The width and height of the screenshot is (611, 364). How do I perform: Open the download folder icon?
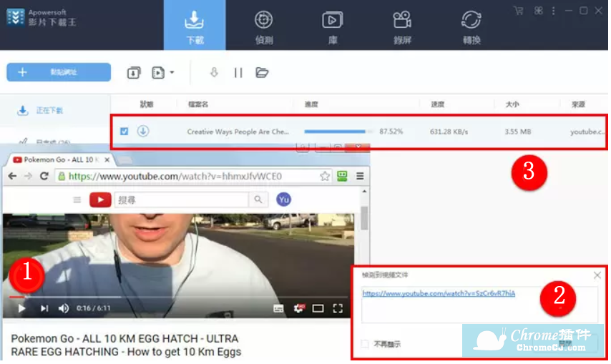262,72
